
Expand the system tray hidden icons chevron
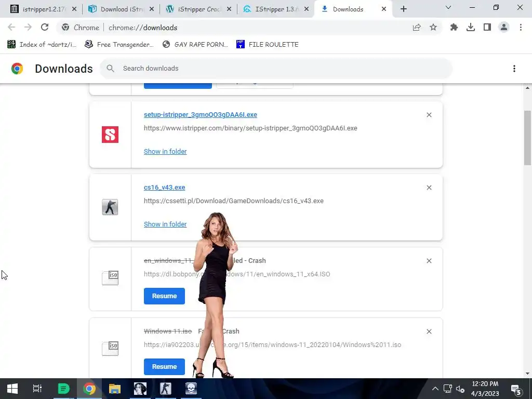click(435, 389)
